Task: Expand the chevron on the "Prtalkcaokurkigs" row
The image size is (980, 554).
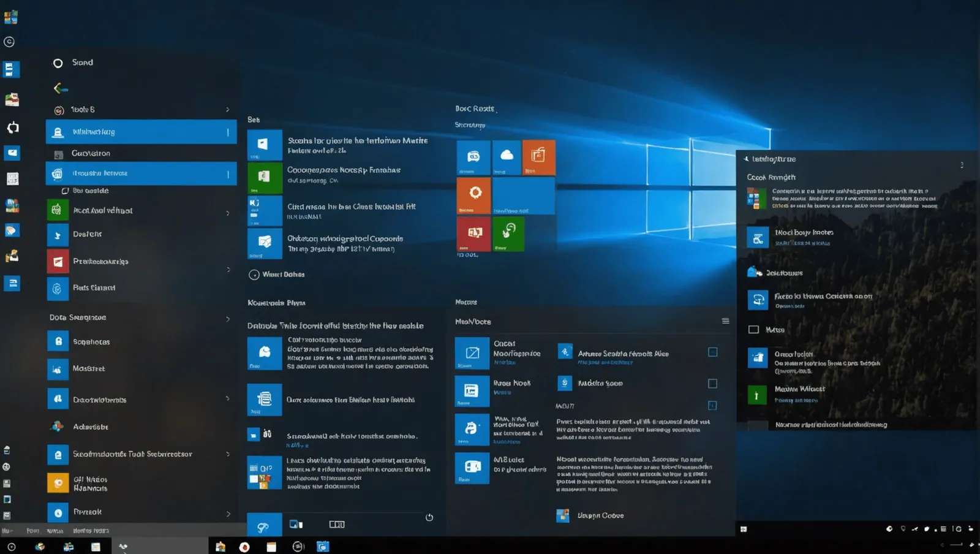Action: 228,270
